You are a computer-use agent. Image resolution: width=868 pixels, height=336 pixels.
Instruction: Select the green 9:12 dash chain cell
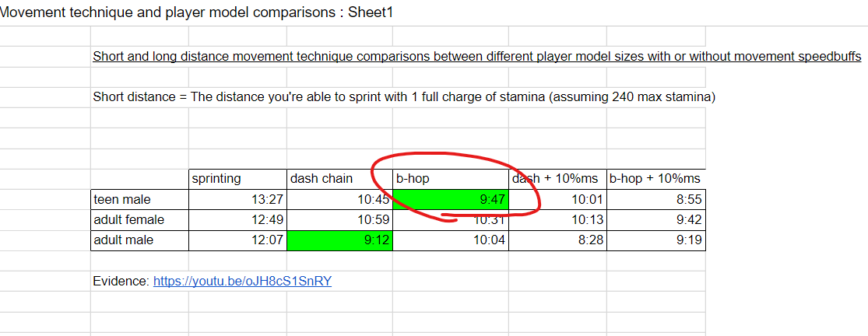point(339,240)
